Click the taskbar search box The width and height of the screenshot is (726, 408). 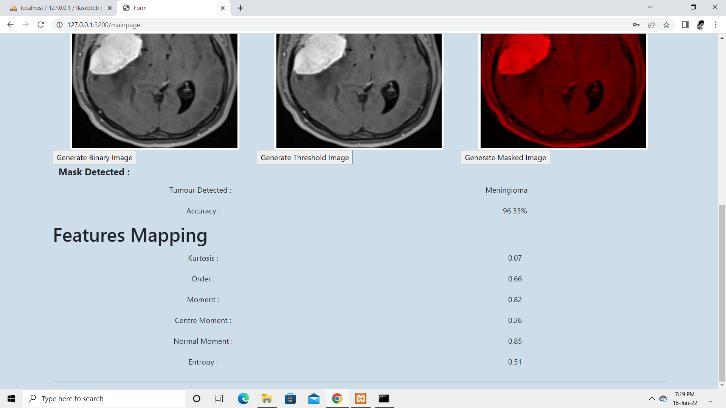point(104,398)
